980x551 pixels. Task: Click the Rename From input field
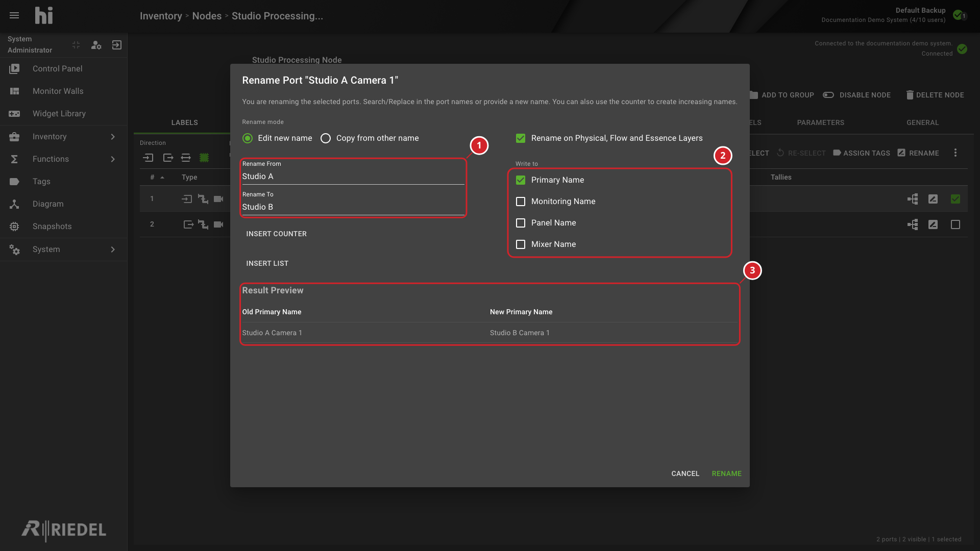tap(353, 176)
